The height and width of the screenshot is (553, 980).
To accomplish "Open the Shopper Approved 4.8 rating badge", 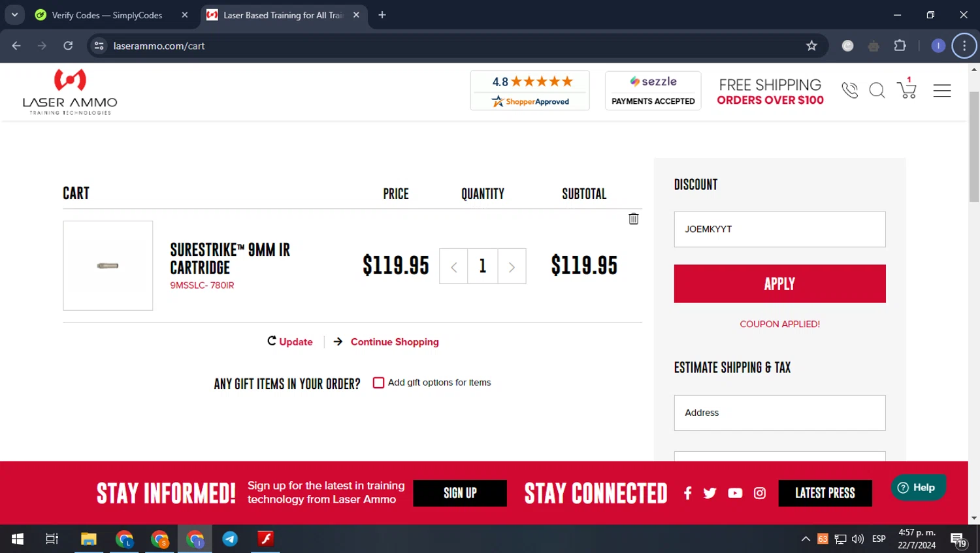I will (x=530, y=90).
